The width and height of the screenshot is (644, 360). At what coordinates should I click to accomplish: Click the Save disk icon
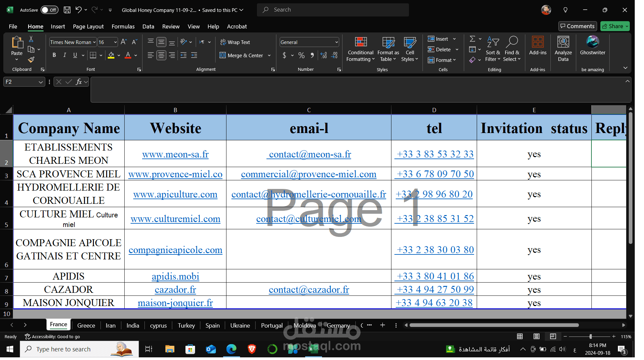[x=67, y=10]
